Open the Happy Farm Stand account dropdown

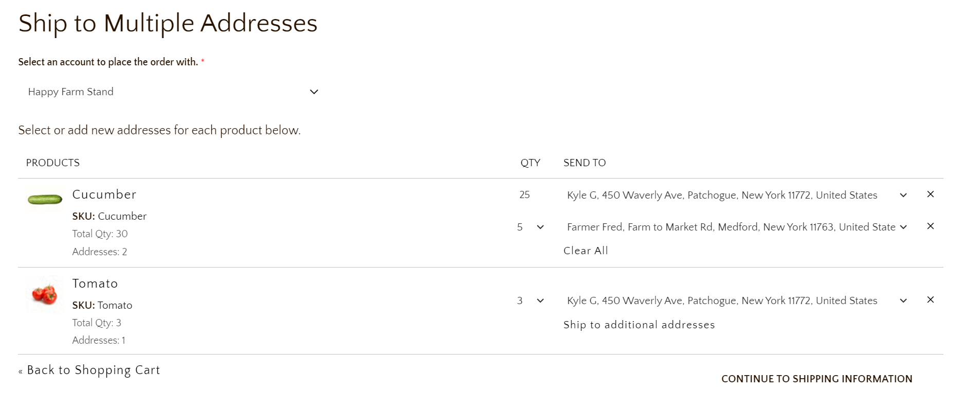coord(173,92)
